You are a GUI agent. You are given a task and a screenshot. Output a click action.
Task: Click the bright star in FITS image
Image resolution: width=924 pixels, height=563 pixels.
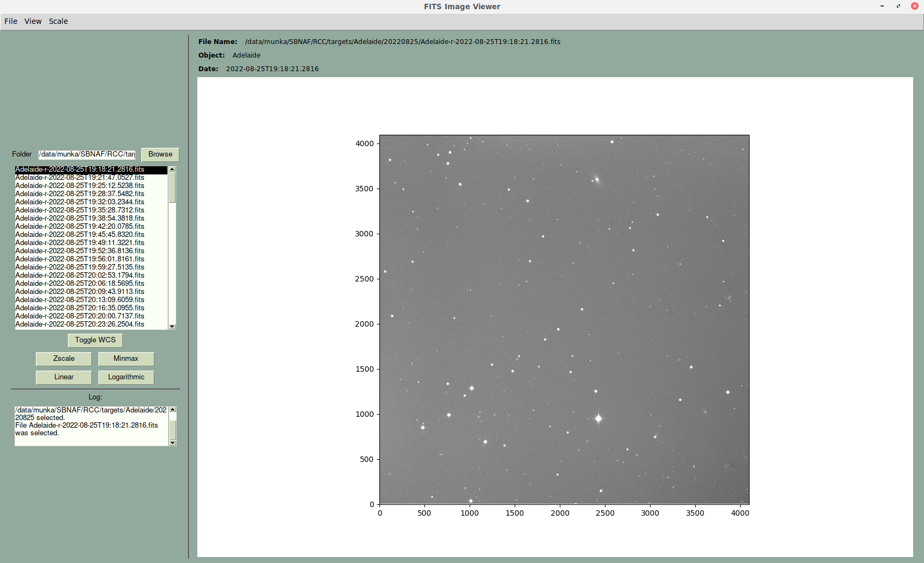coord(598,418)
